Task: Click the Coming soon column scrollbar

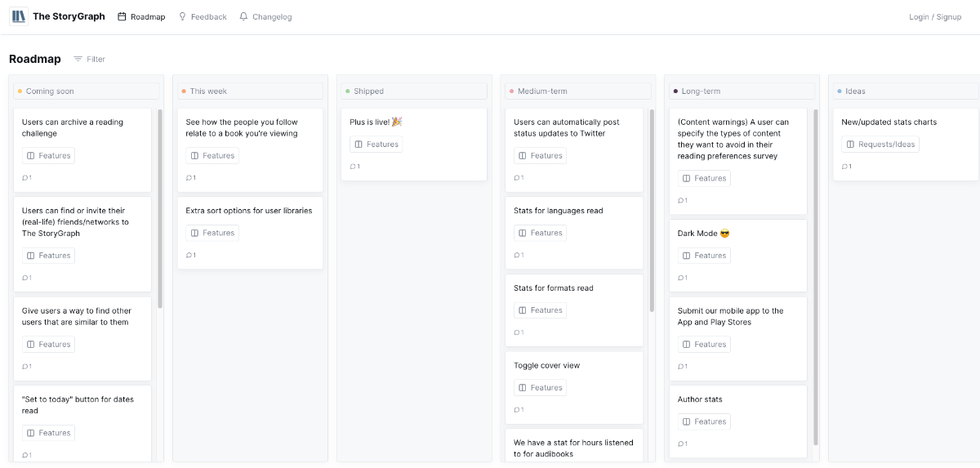Action: [160, 208]
